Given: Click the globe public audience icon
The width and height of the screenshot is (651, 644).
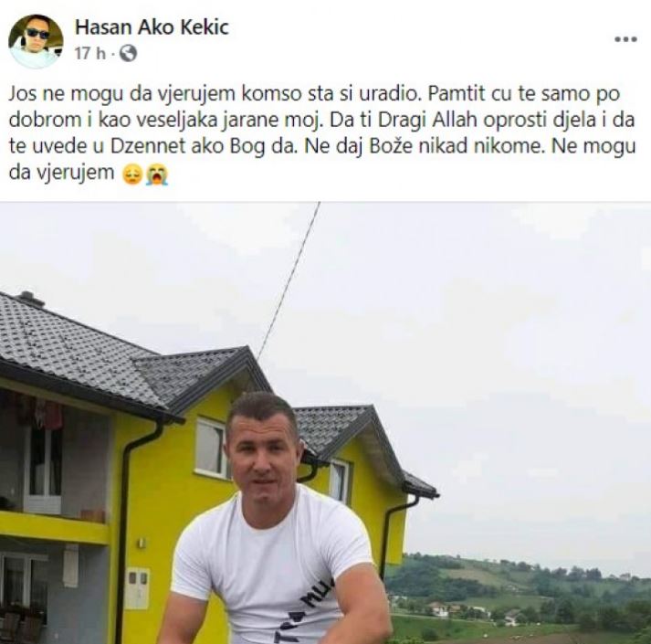Looking at the screenshot, I should (129, 53).
